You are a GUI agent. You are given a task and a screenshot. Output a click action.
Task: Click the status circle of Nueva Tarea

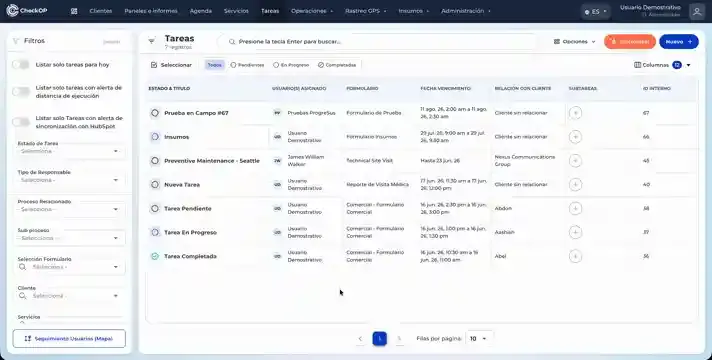point(155,185)
